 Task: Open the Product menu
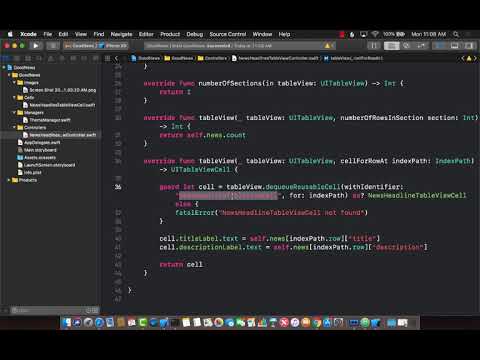pyautogui.click(x=170, y=34)
